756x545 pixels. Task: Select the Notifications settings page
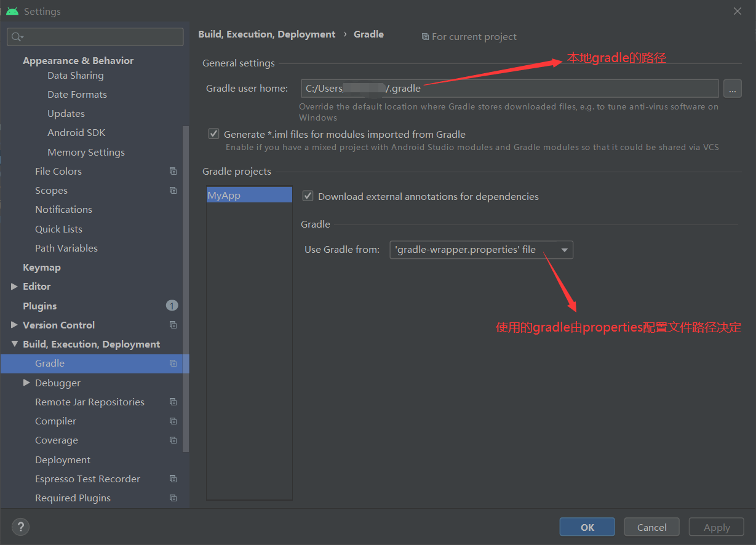pyautogui.click(x=63, y=209)
